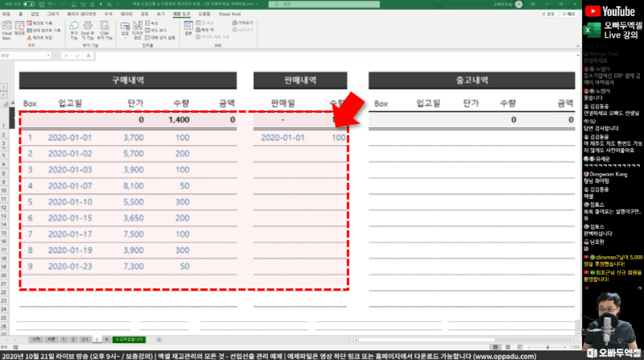644x360 pixels.
Task: Click the formula bar Enter checkmark icon
Action: click(77, 56)
